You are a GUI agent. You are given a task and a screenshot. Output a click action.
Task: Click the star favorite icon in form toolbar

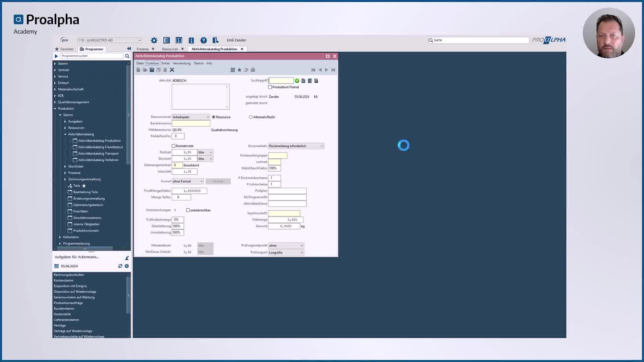click(239, 70)
